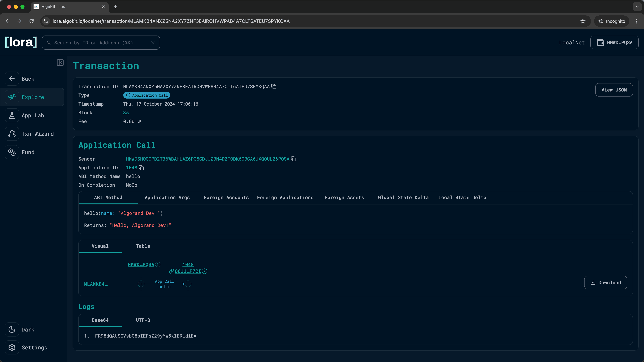Open the Chrome three-dot menu
Screen dimensions: 644x362
coord(637,21)
